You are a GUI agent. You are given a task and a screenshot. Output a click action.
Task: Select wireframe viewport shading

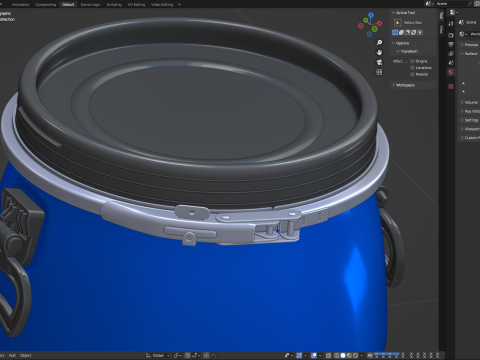tap(337, 355)
